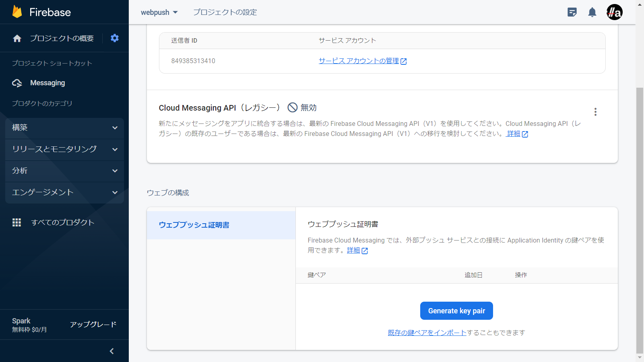Click the Firebase logo icon
Viewport: 644px width, 362px height.
[17, 12]
